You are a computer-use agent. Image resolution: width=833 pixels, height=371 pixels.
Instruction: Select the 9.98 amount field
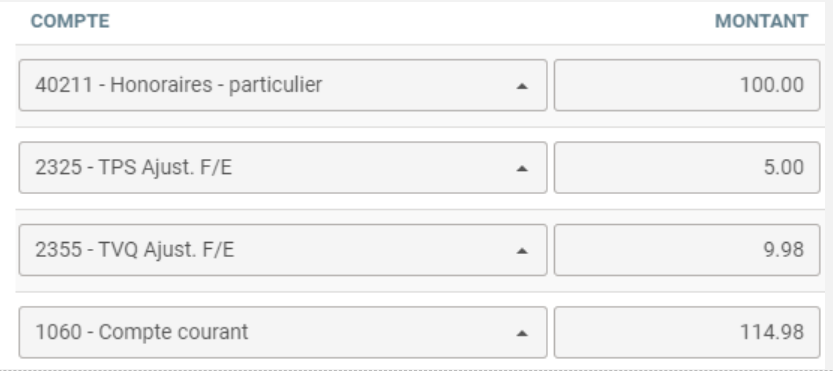[687, 250]
